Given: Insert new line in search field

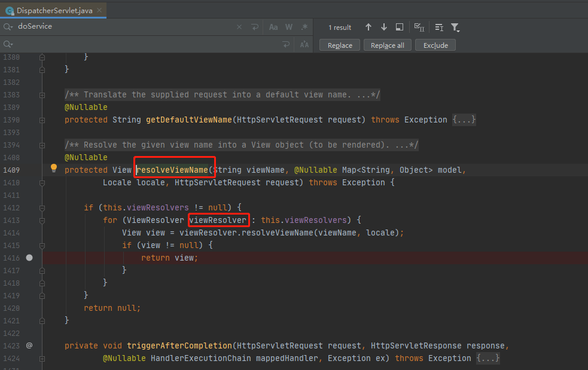Looking at the screenshot, I should [255, 27].
